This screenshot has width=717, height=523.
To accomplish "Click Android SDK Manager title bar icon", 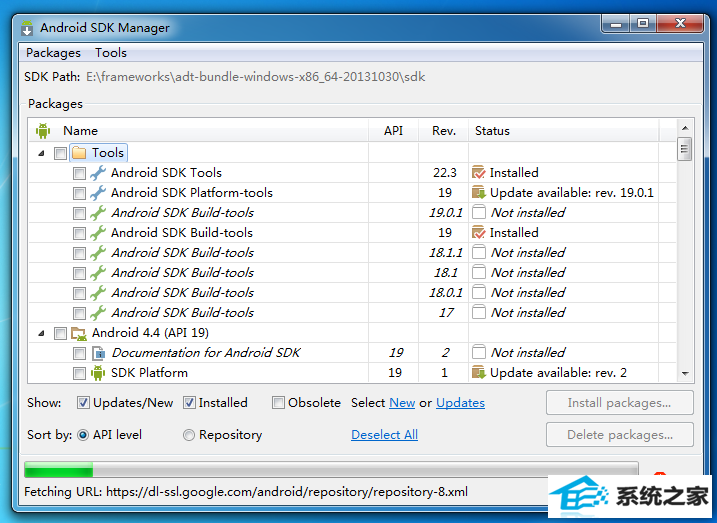I will (x=27, y=28).
